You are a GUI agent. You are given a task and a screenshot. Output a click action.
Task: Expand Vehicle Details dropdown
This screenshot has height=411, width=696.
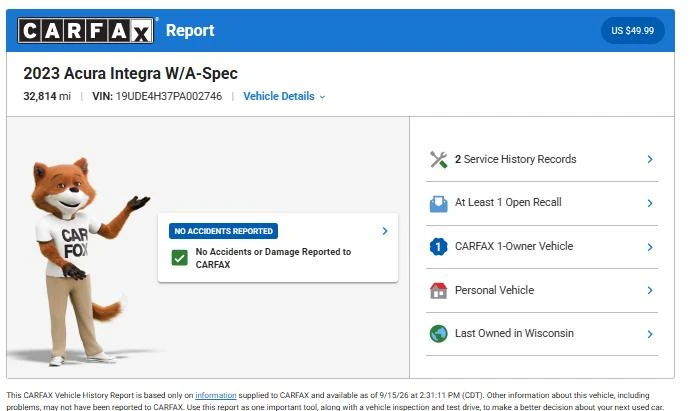(x=284, y=96)
